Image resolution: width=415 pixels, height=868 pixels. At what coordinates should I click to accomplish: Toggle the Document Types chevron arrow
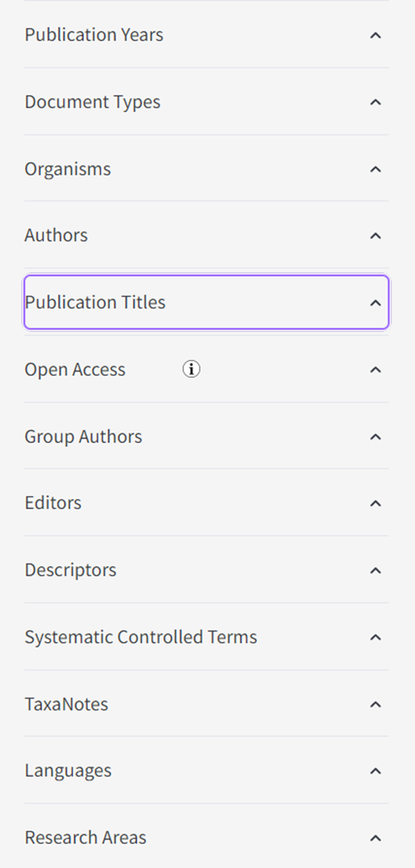376,102
